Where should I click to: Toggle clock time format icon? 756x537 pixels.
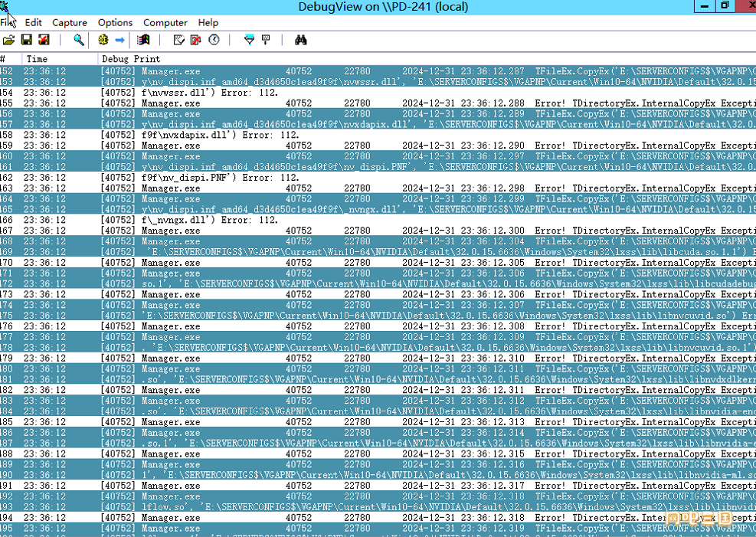pyautogui.click(x=214, y=40)
